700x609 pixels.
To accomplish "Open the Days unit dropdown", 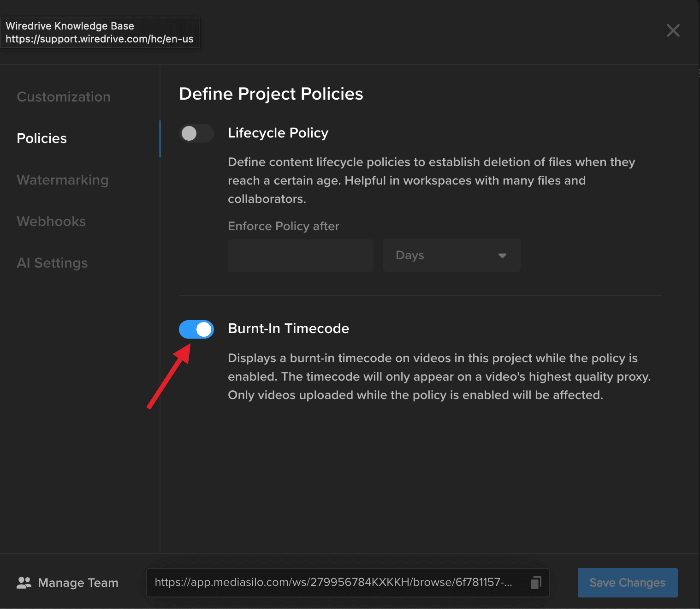I will click(x=452, y=255).
